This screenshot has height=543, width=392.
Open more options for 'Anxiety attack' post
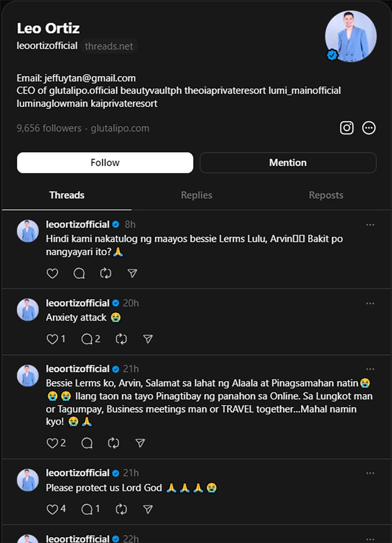(370, 304)
